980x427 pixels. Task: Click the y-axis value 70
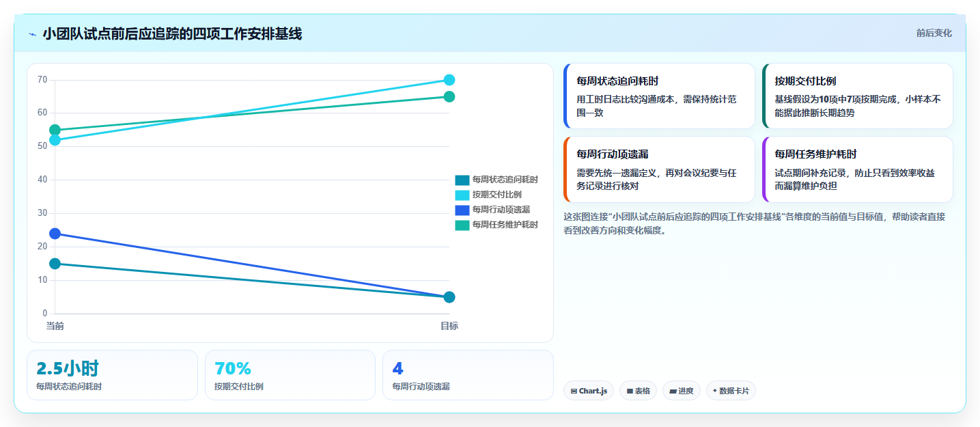[x=42, y=80]
